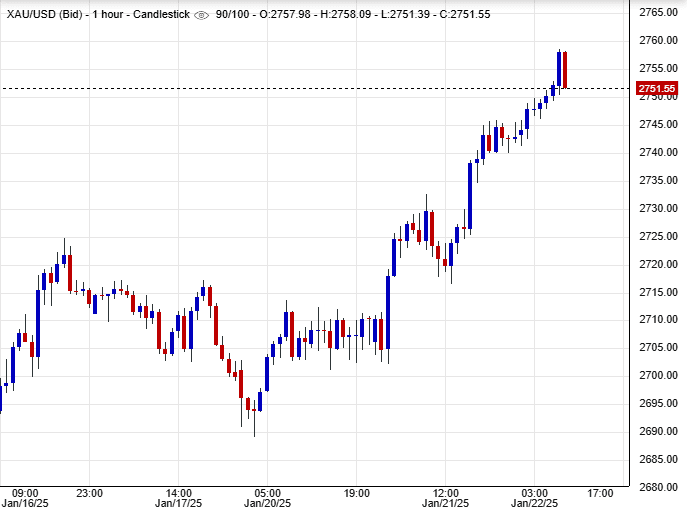
Task: Click the dashed current price line
Action: pyautogui.click(x=300, y=89)
